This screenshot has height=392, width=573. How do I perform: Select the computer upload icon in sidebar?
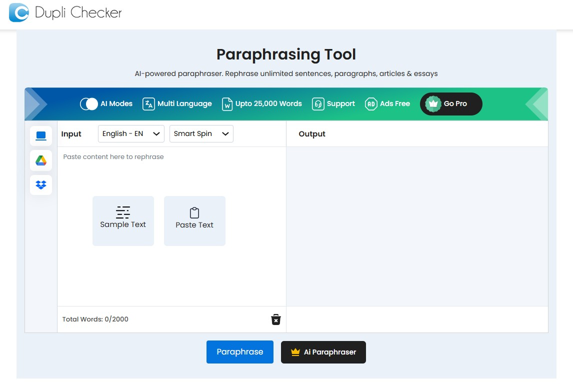pyautogui.click(x=41, y=136)
